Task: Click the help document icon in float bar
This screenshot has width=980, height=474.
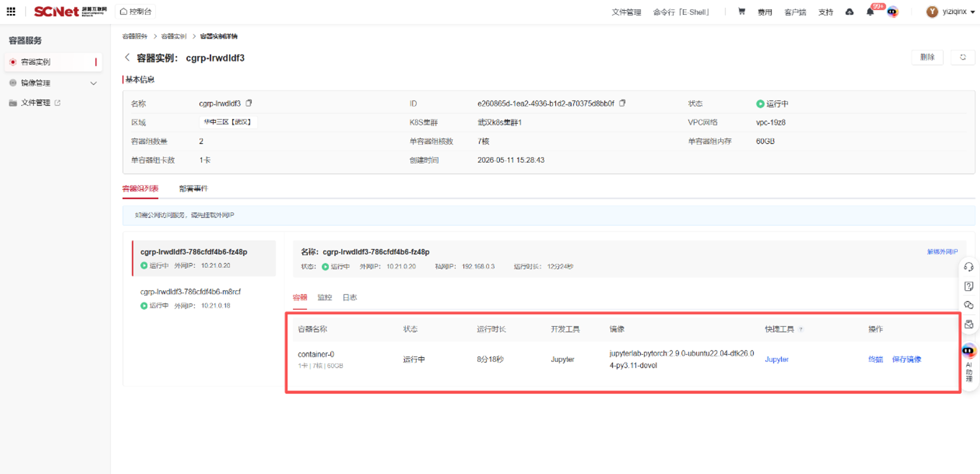Action: (969, 286)
